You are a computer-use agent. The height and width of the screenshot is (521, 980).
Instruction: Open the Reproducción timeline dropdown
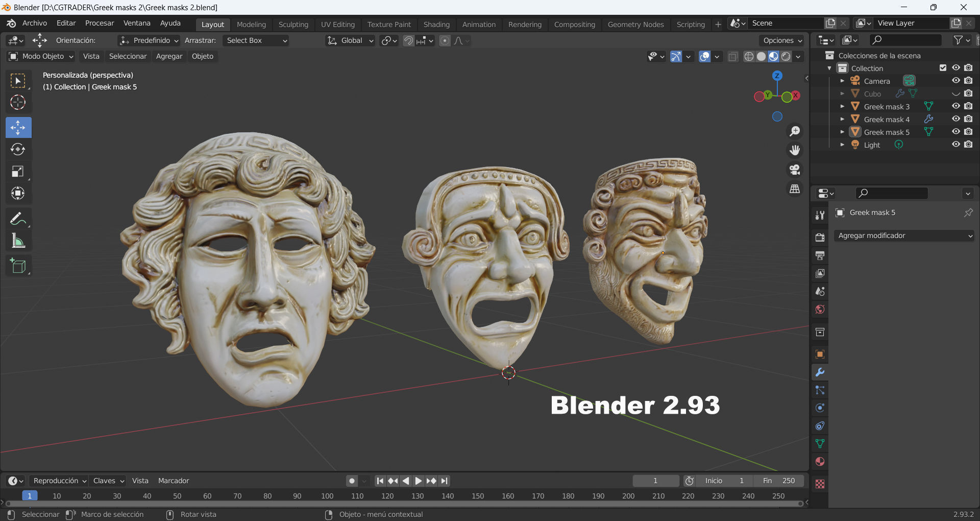59,481
